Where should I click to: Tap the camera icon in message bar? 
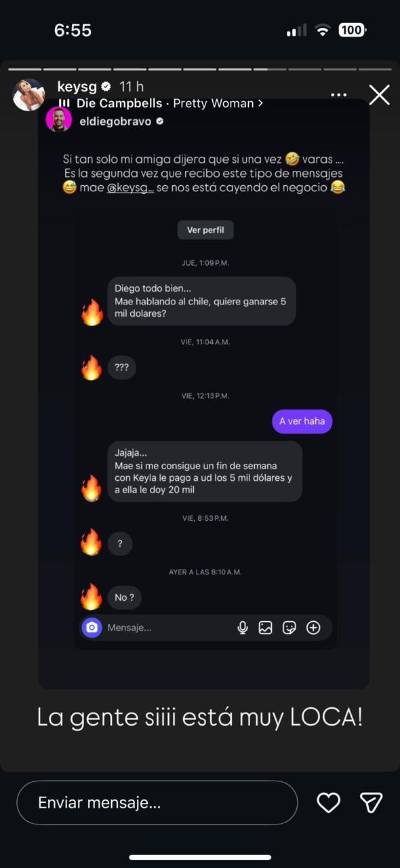(92, 628)
